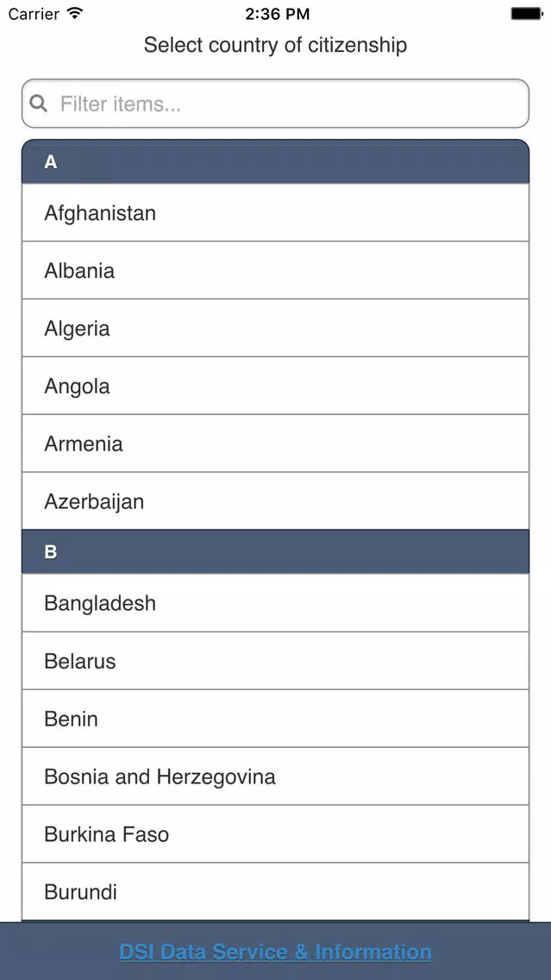Tap the Select country of citizenship title
551x980 pixels.
(276, 45)
